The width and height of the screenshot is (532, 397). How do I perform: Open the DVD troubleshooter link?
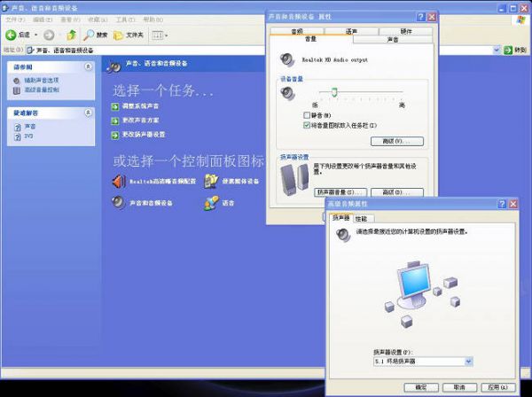click(x=29, y=136)
